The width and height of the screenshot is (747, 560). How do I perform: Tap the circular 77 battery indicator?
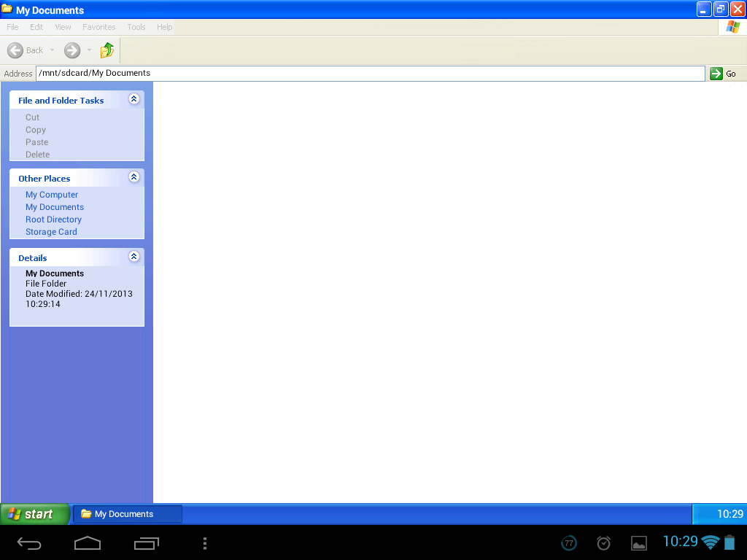(569, 542)
